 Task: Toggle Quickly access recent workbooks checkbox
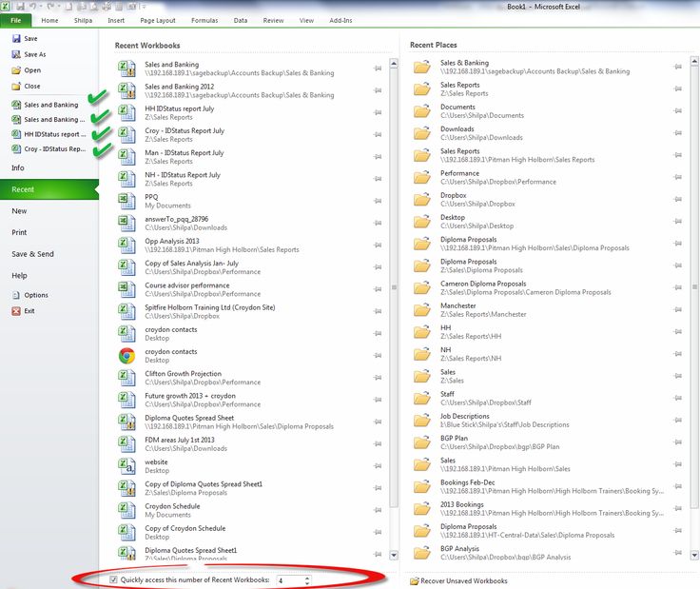pyautogui.click(x=113, y=579)
